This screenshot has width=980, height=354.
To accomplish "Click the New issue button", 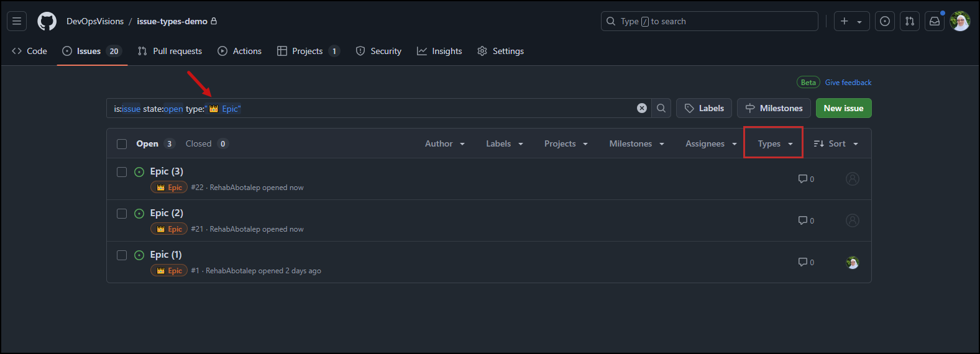I will point(843,108).
